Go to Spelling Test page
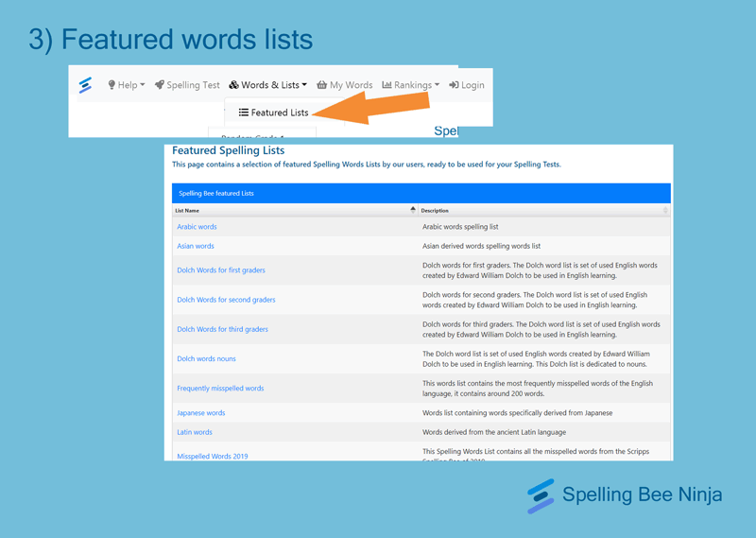 (x=187, y=85)
